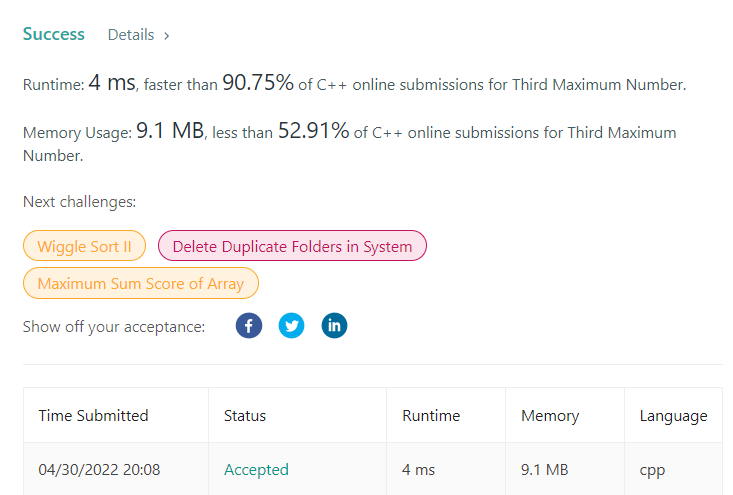
Task: Select the Memory column header
Action: pyautogui.click(x=550, y=415)
